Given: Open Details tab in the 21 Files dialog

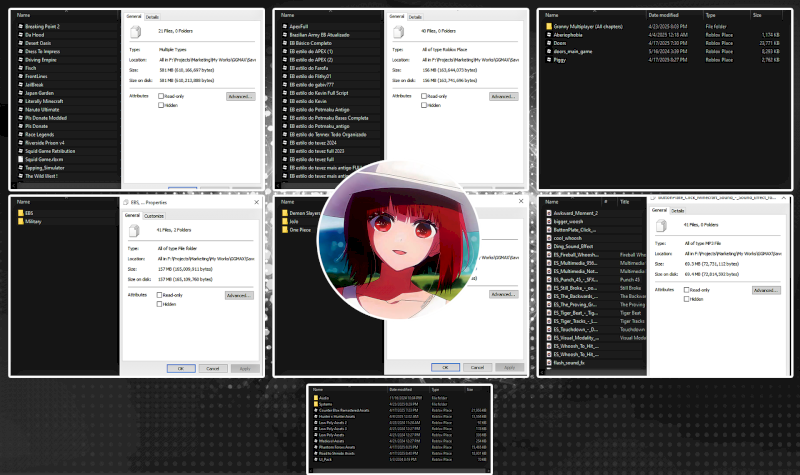Looking at the screenshot, I should pyautogui.click(x=151, y=17).
